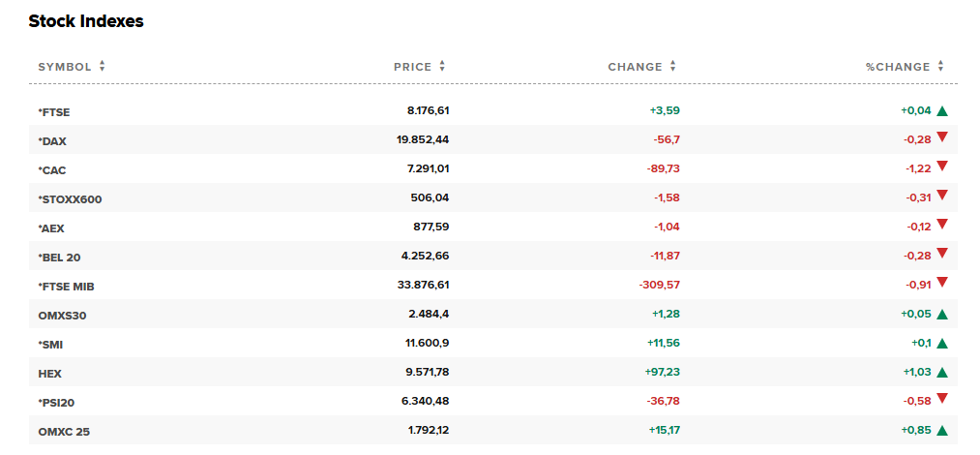Click the percent change -1,22
The image size is (980, 455).
(x=919, y=168)
